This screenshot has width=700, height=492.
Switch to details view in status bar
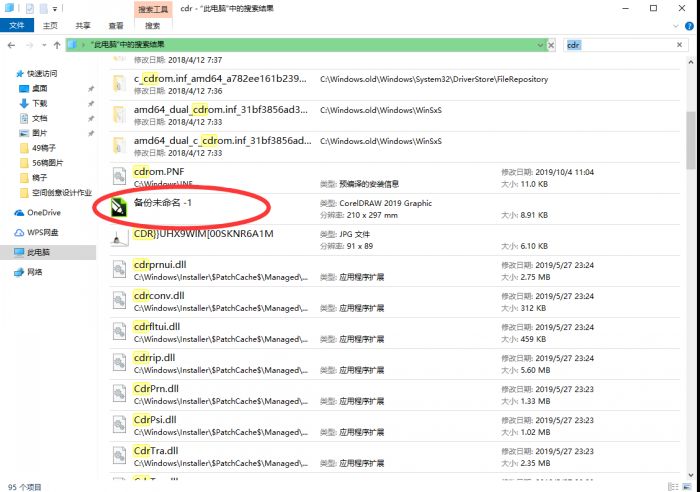pos(674,487)
